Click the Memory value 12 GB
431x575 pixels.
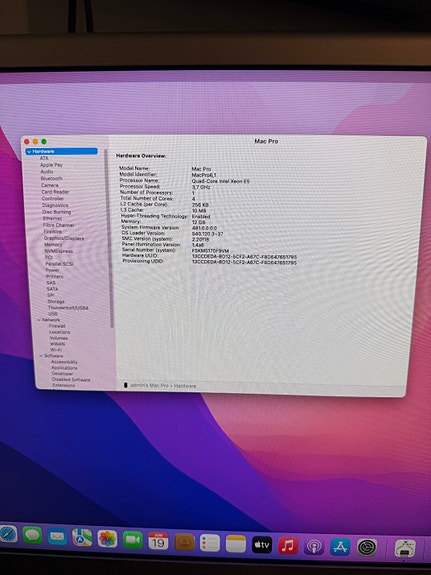coord(198,222)
